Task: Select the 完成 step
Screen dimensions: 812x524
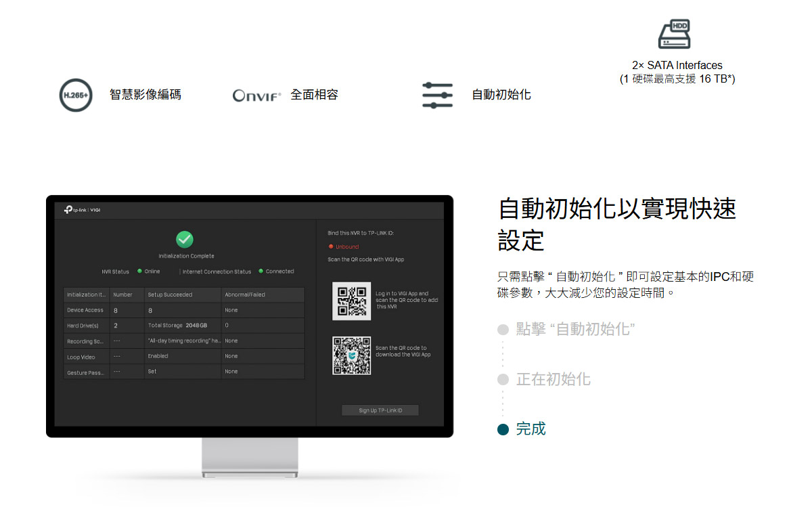Action: coord(531,429)
